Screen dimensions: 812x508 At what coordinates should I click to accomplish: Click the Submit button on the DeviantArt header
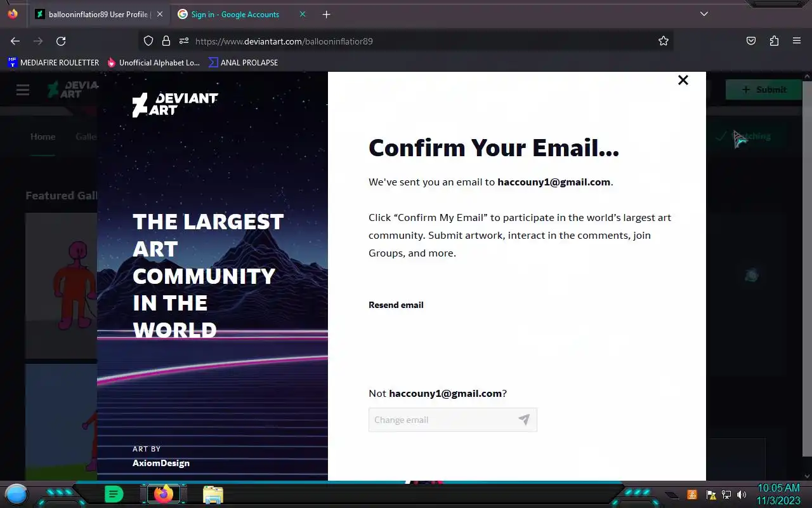tap(764, 90)
